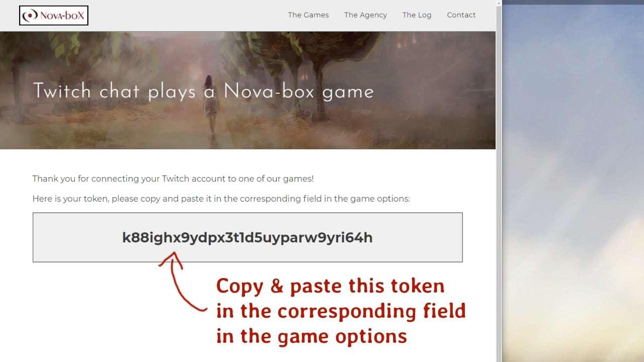
Task: Click the scrollbar's up arrow
Action: 499,3
